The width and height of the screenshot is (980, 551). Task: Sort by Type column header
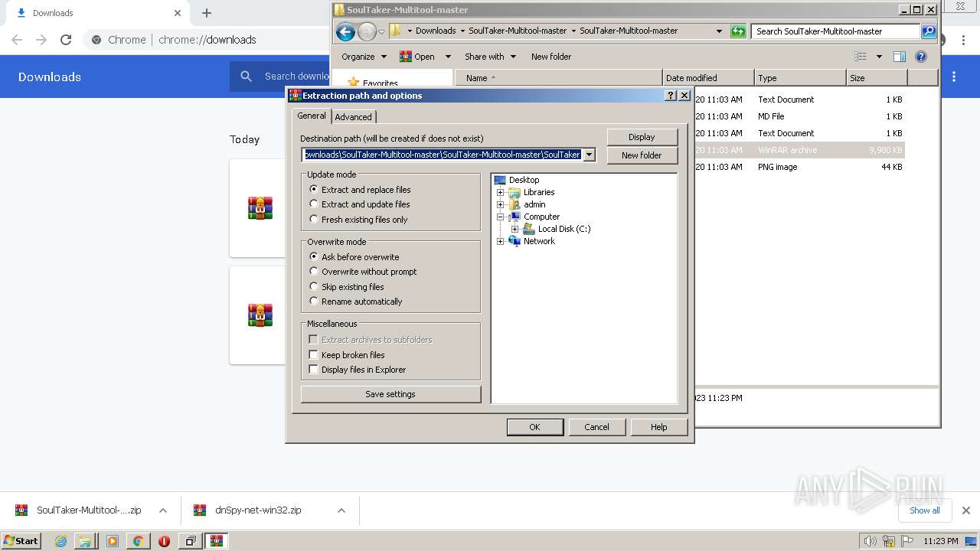point(800,78)
